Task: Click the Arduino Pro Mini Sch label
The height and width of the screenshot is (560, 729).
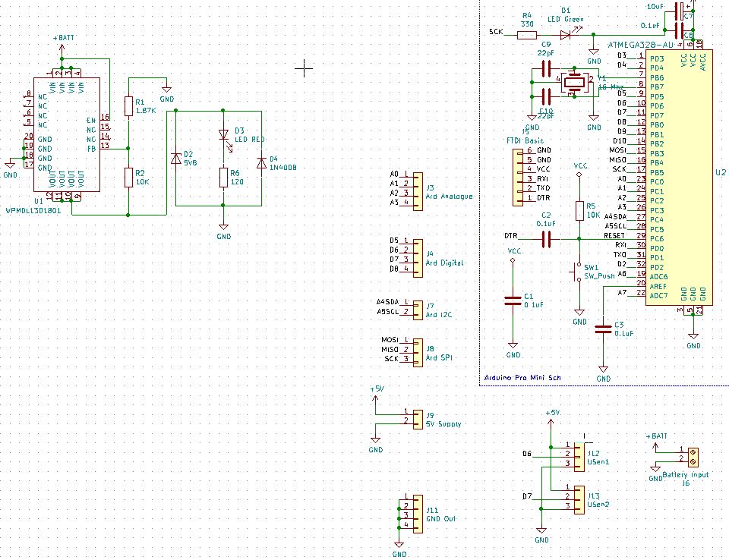Action: pyautogui.click(x=521, y=377)
